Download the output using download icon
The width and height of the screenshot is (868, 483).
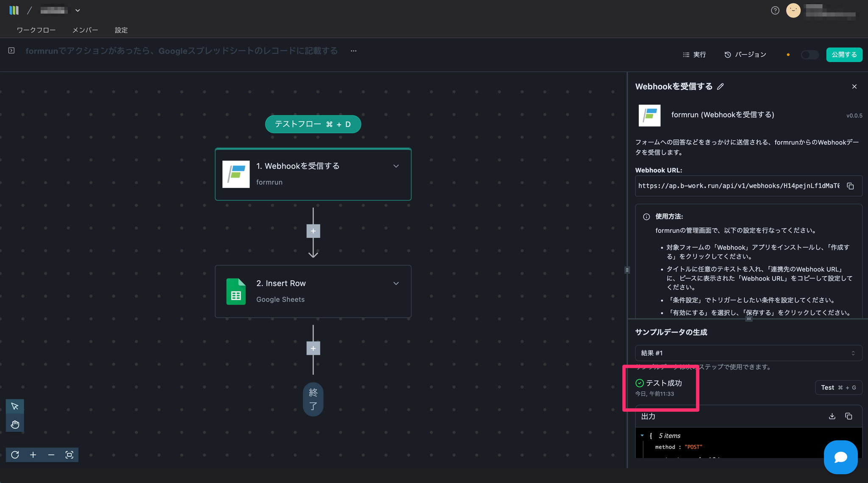tap(832, 416)
